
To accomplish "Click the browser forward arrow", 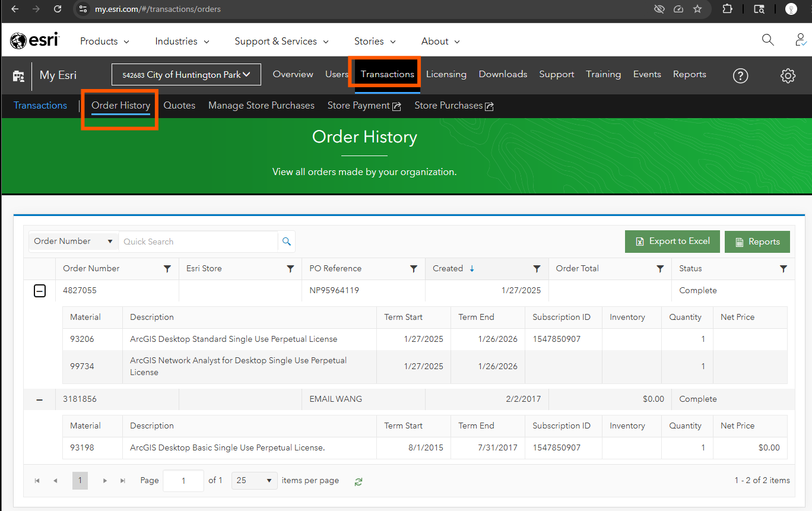I will 36,9.
